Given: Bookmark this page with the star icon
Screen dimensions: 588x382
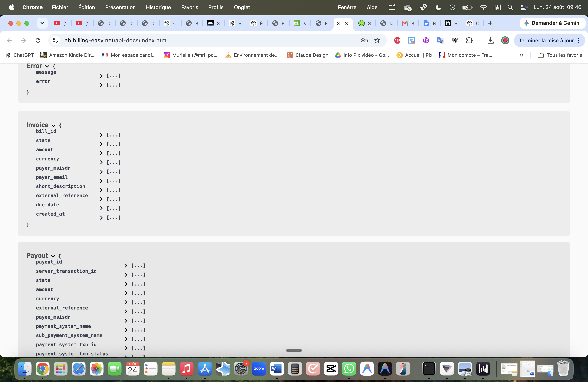Looking at the screenshot, I should (377, 40).
